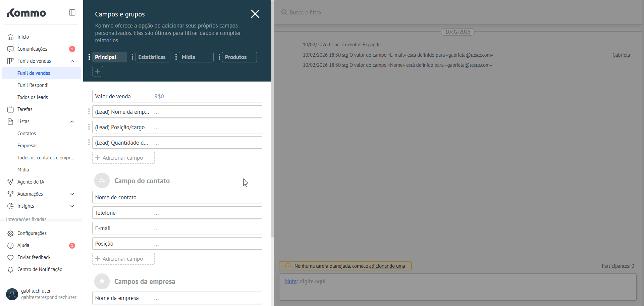Click the Telefone field
644x306 pixels.
[177, 213]
